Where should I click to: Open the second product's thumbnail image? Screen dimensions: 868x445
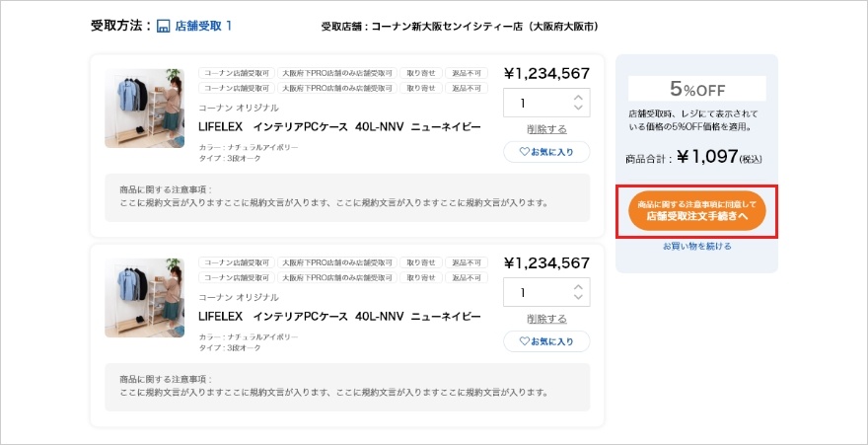[x=144, y=298]
